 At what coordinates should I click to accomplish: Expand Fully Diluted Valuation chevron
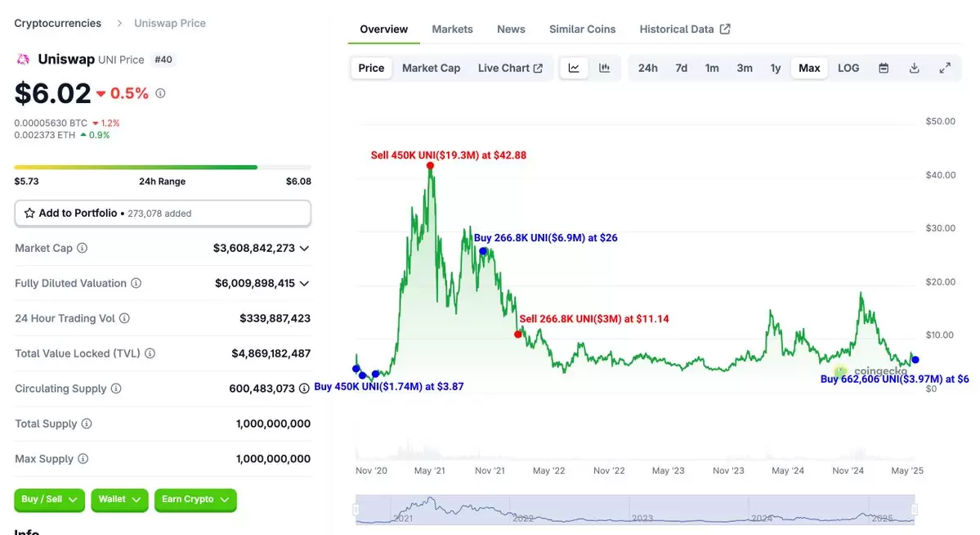click(304, 284)
